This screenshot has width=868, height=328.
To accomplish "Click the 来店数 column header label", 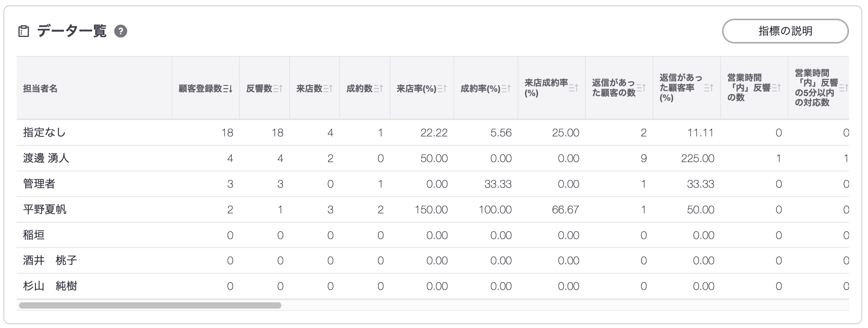I will pyautogui.click(x=309, y=89).
